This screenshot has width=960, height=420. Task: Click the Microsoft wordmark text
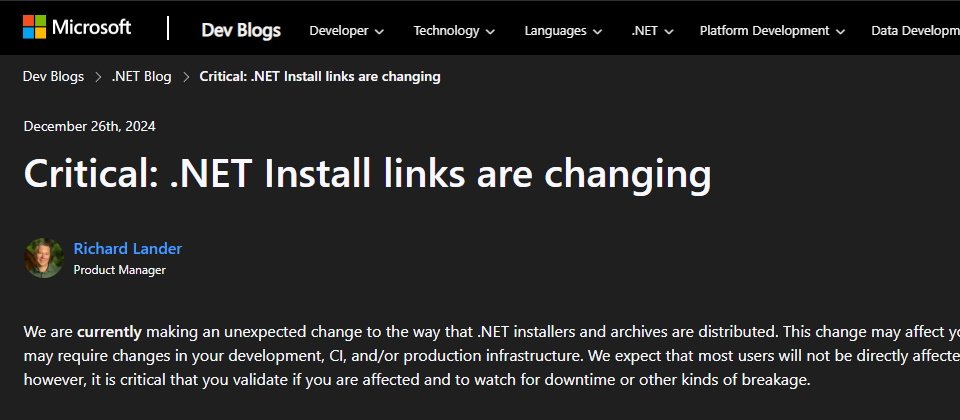tap(91, 27)
